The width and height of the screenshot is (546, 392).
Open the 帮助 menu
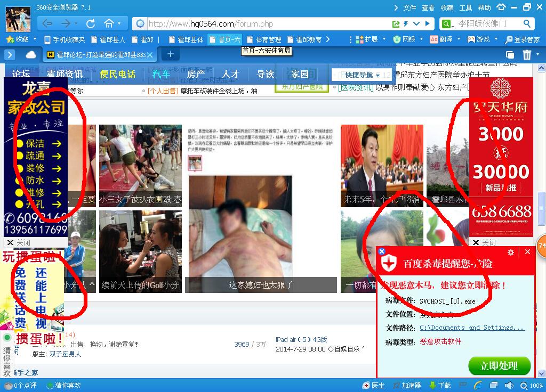(484, 7)
